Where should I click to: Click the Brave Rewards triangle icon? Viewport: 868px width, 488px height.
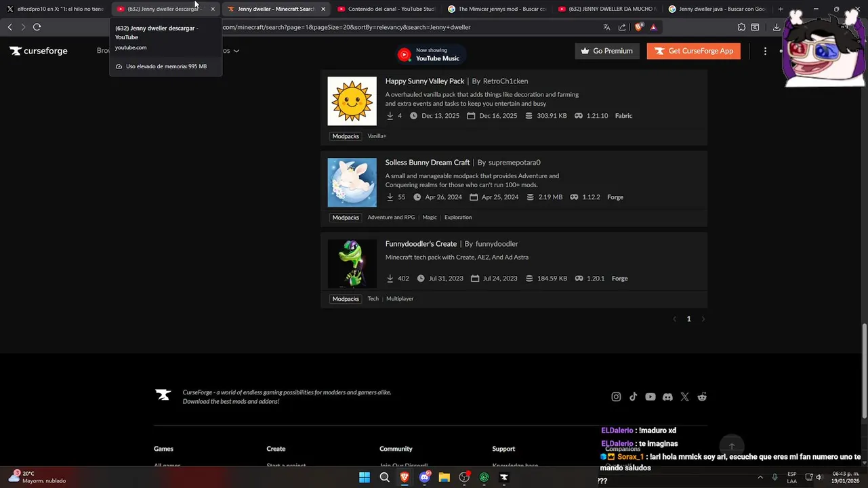(653, 27)
